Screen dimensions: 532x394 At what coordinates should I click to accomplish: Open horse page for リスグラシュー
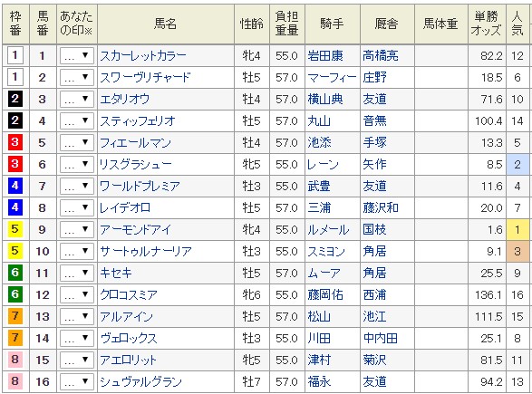pyautogui.click(x=136, y=165)
